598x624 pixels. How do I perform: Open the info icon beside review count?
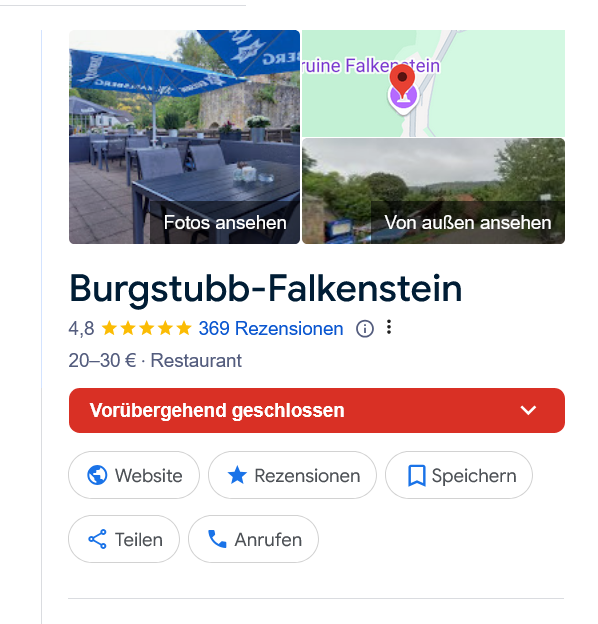coord(364,329)
